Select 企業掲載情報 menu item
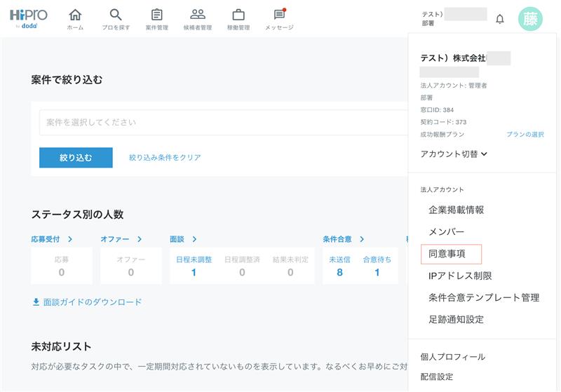561x392 pixels. click(456, 210)
